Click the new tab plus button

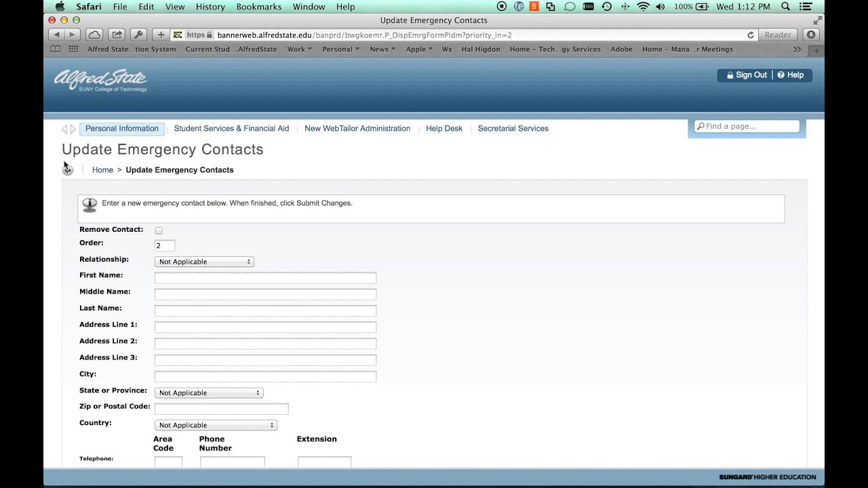[816, 49]
